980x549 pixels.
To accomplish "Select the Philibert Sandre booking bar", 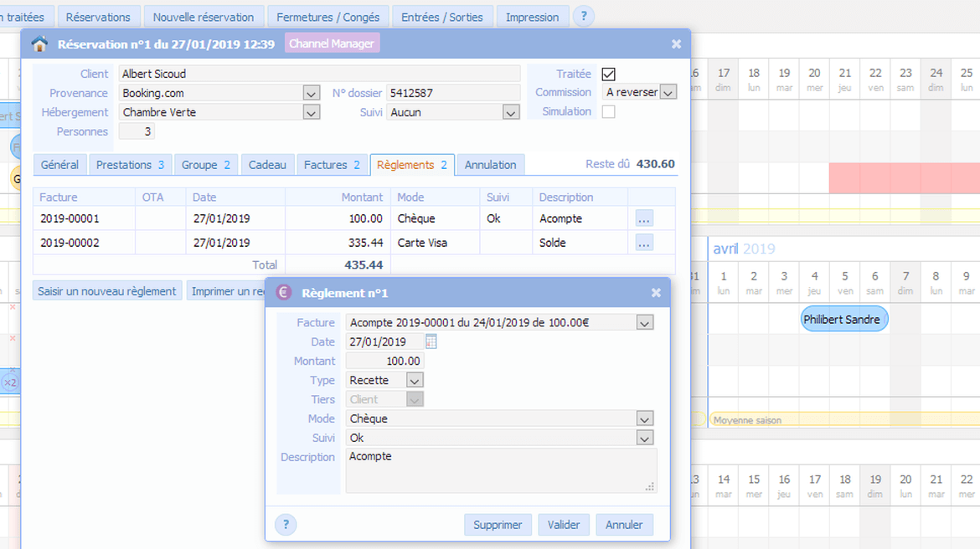I will point(842,320).
